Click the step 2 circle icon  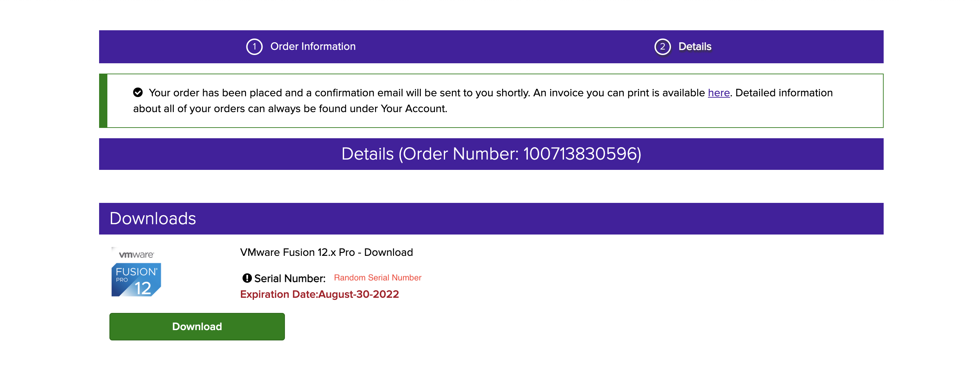pos(662,47)
